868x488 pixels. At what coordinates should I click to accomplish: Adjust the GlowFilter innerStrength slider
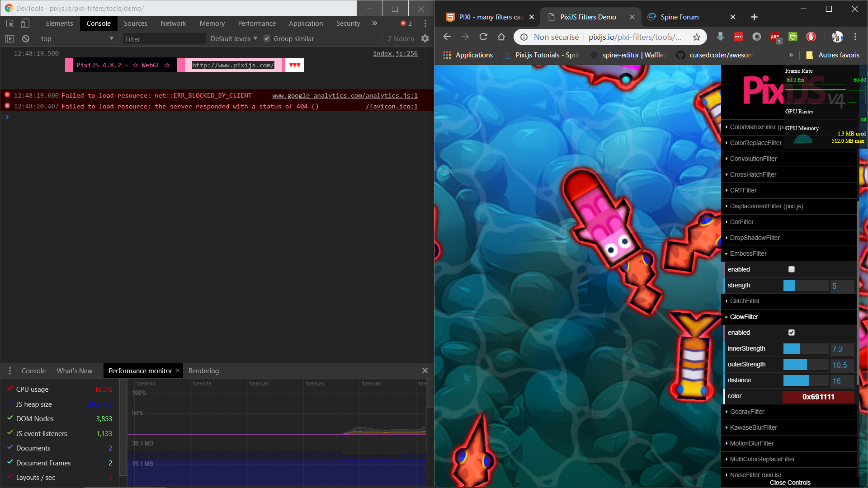tap(806, 349)
